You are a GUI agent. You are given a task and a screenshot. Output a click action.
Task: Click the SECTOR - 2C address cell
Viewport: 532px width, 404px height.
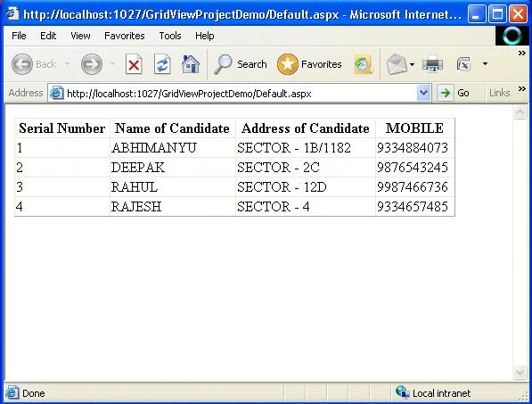[x=306, y=168]
